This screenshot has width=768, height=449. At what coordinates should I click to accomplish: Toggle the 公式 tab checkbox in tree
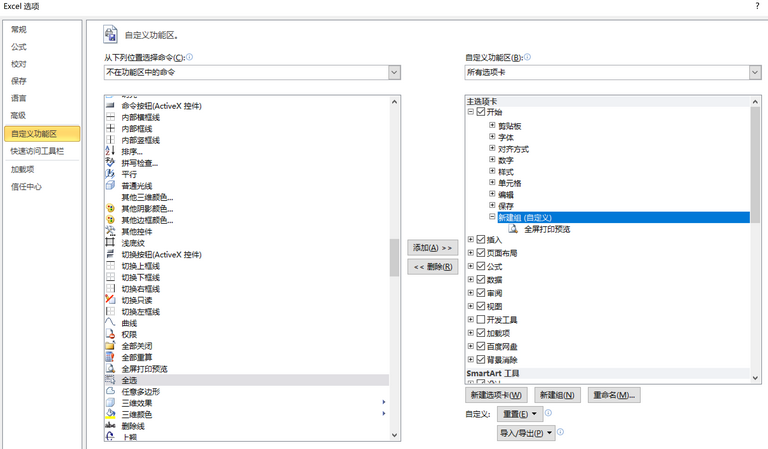coord(480,266)
